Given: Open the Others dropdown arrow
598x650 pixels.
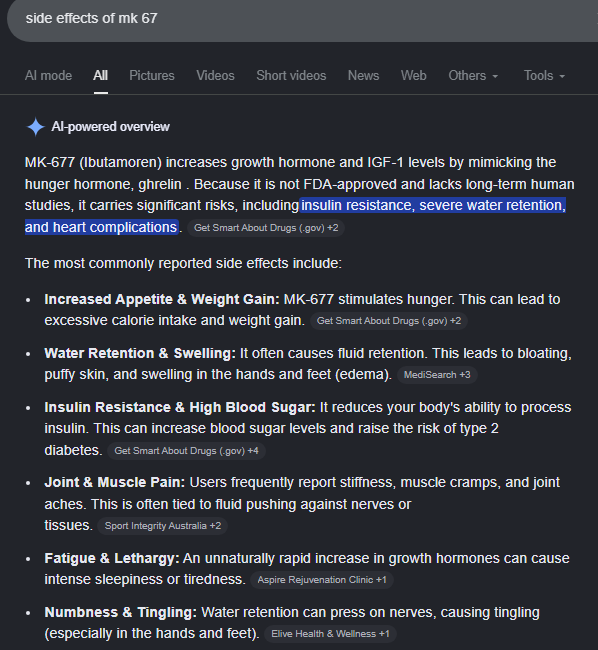Looking at the screenshot, I should click(x=495, y=76).
